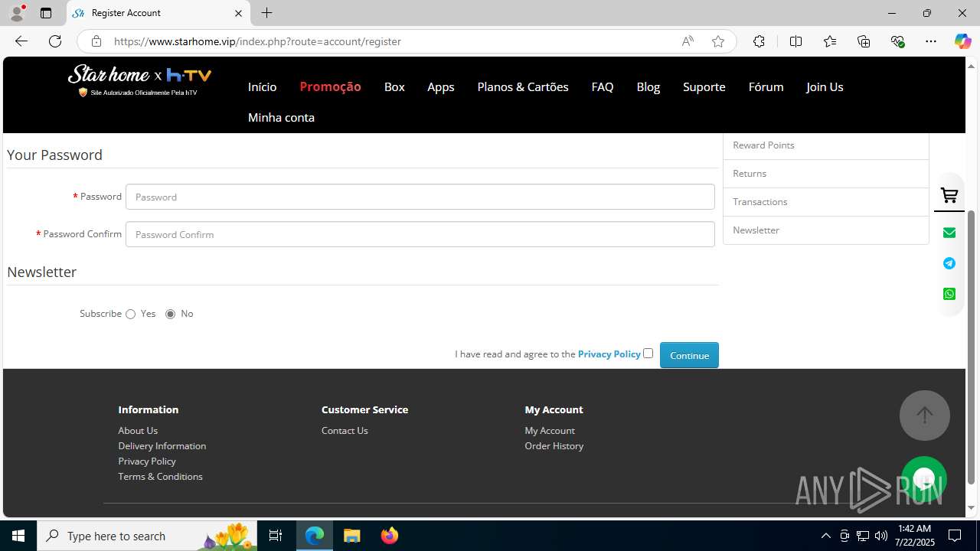Click the browser address bar URL
Viewport: 980px width, 551px height.
[257, 41]
